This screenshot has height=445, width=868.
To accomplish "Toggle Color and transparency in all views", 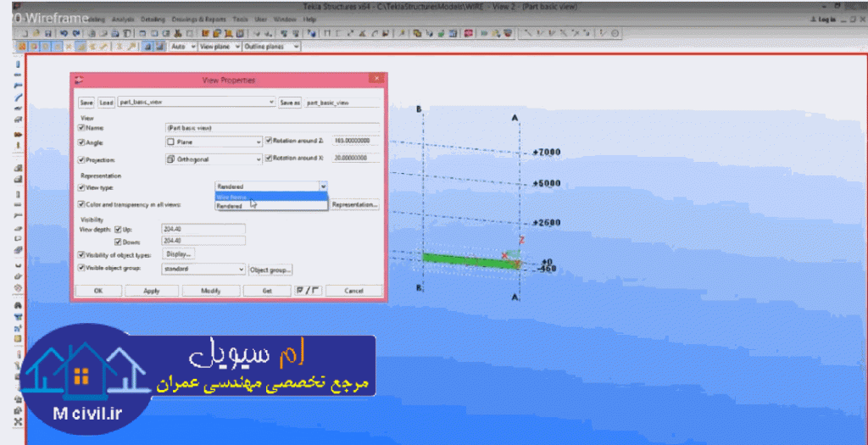I will click(82, 204).
